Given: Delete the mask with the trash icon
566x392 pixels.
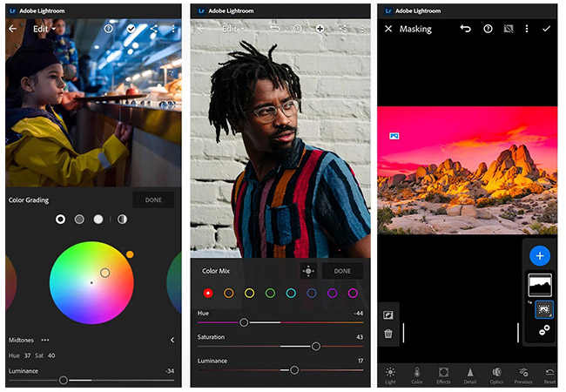Looking at the screenshot, I should click(388, 333).
